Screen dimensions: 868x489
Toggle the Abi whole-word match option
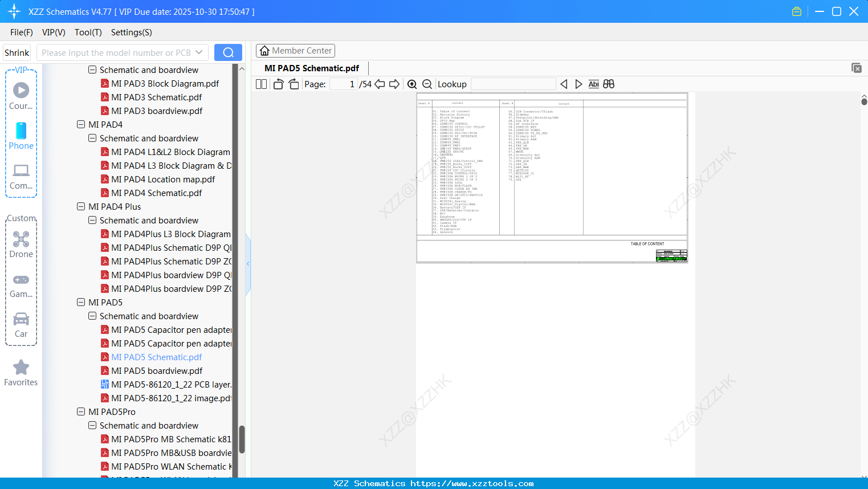(x=593, y=84)
